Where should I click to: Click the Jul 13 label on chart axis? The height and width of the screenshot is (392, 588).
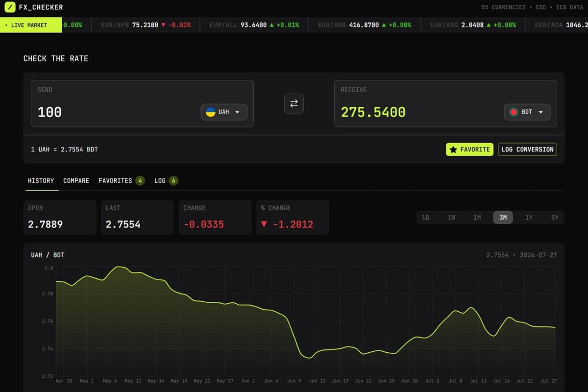tap(478, 381)
